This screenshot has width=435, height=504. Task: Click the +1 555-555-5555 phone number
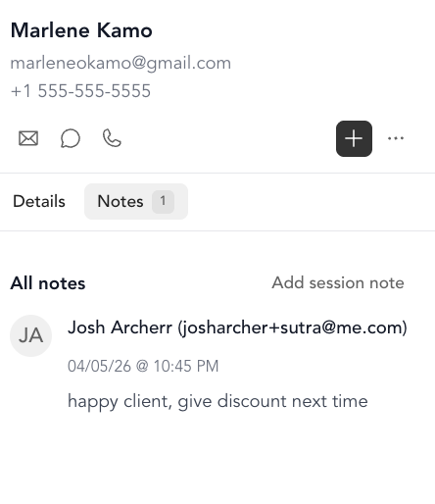point(80,91)
